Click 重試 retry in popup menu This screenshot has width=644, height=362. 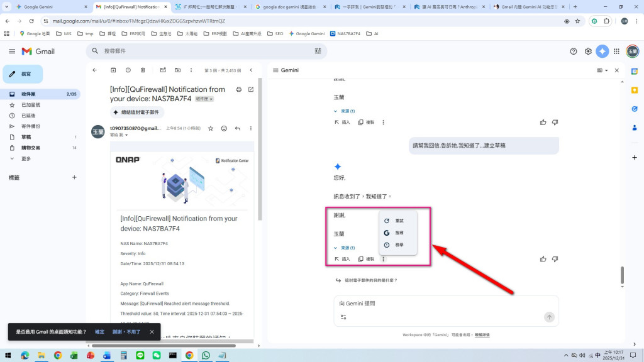pyautogui.click(x=398, y=221)
